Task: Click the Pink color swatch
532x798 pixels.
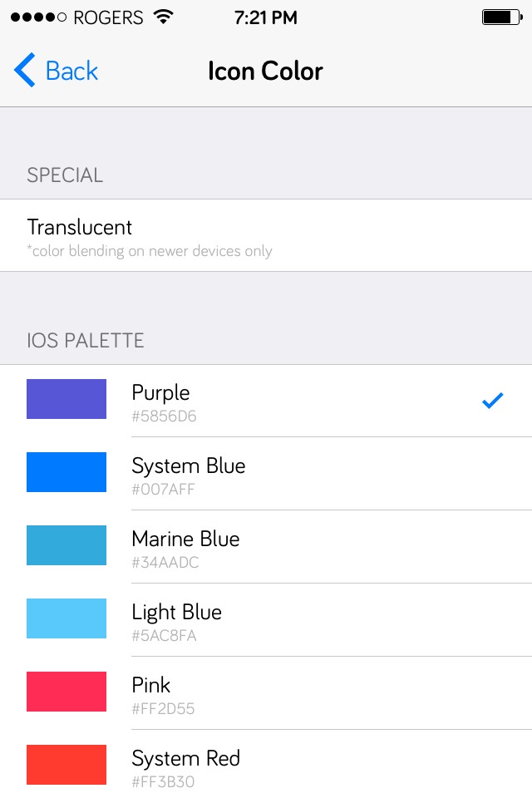Action: [66, 692]
